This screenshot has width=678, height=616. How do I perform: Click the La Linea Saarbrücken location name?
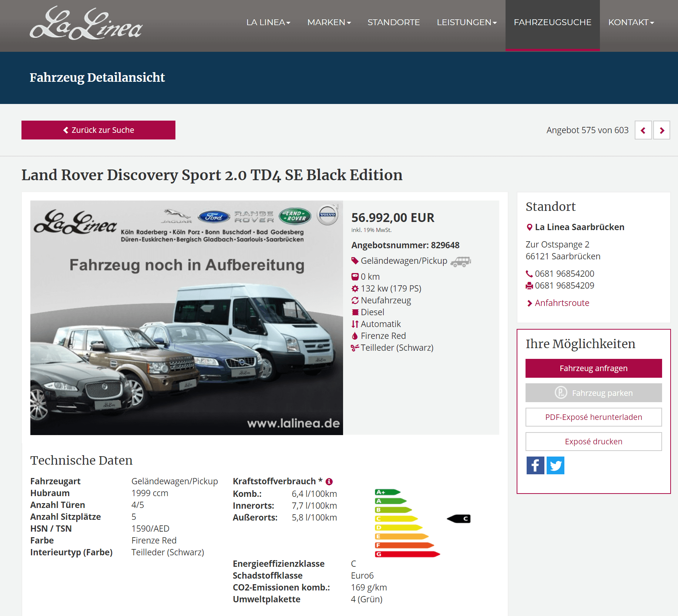[x=580, y=227]
